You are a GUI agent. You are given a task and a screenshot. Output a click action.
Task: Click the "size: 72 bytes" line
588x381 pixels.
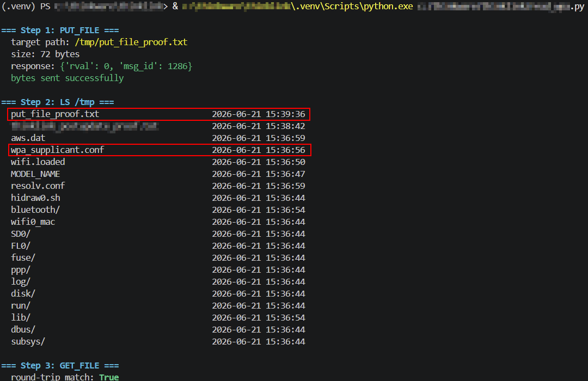[x=45, y=54]
